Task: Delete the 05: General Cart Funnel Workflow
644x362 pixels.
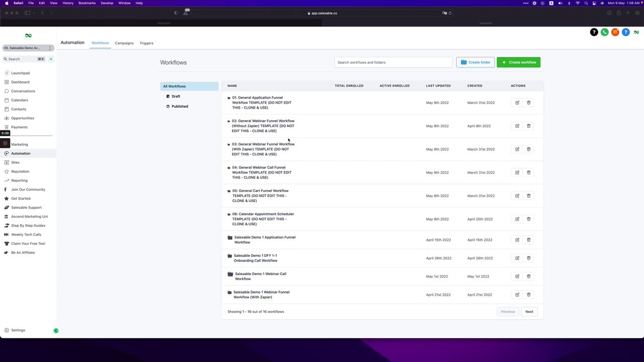Action: pos(528,196)
